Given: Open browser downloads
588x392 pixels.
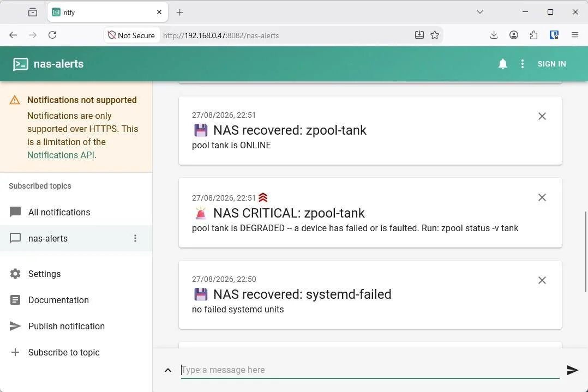Looking at the screenshot, I should (x=494, y=35).
